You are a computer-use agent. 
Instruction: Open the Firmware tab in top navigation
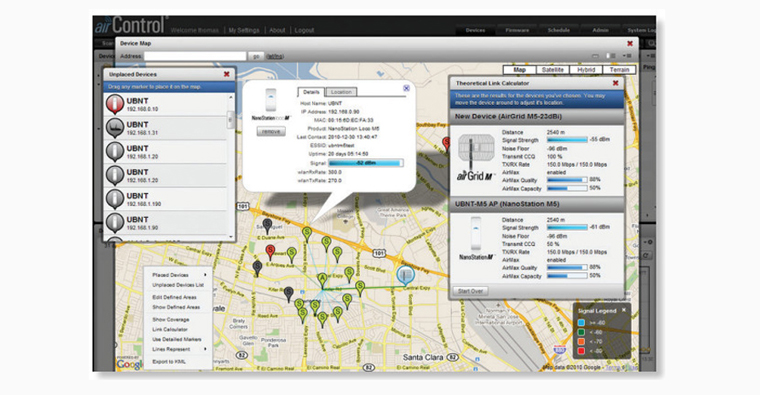pyautogui.click(x=517, y=30)
